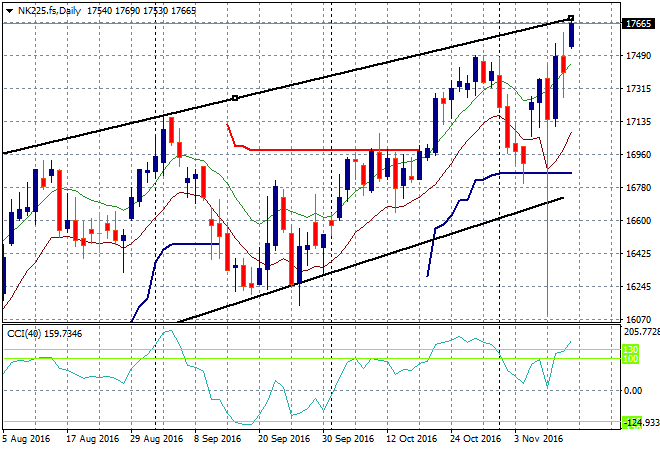Viewport: 660px width, 450px height.
Task: Click the 3 Nov 2016 date label
Action: click(x=538, y=439)
